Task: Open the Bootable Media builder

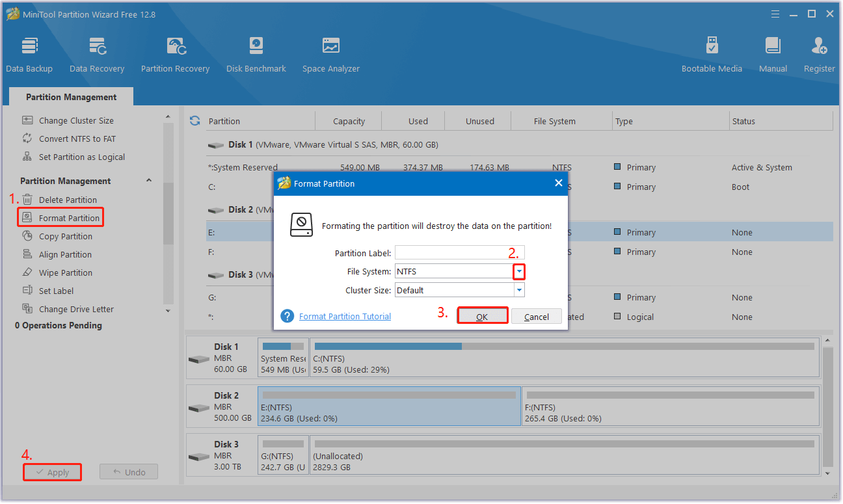Action: click(712, 53)
